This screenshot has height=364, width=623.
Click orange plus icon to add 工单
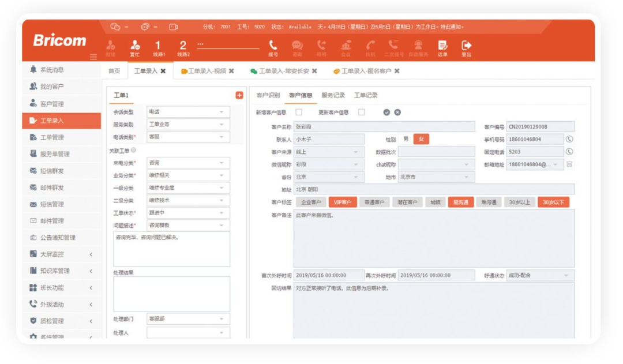(239, 95)
